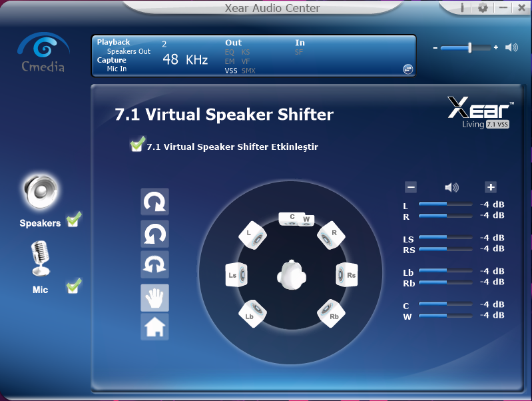Click the Cmedia logo
The height and width of the screenshot is (401, 532).
click(43, 52)
